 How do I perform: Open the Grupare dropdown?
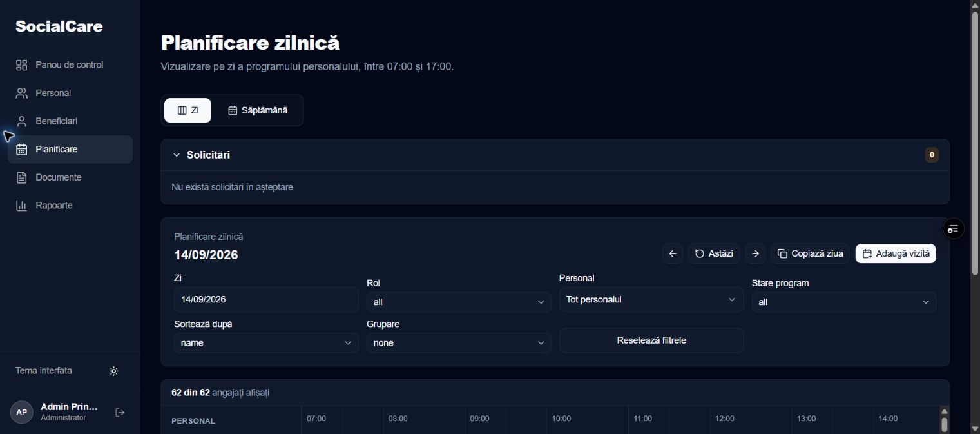[x=459, y=343]
